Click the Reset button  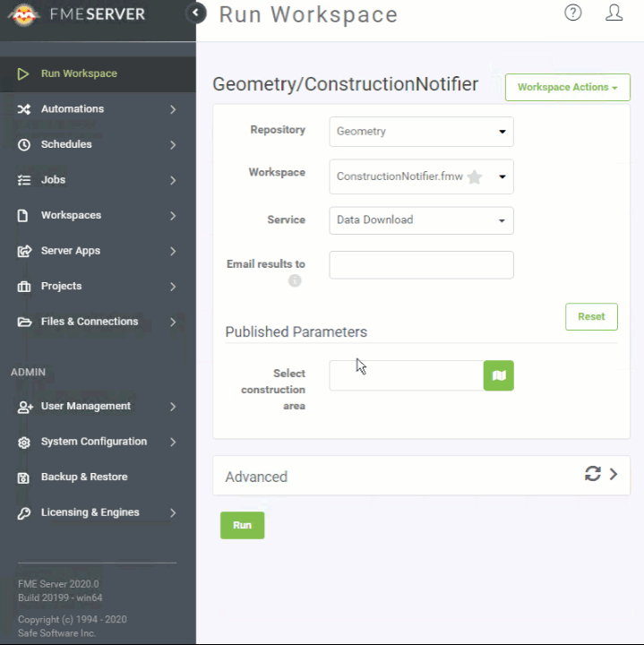591,317
